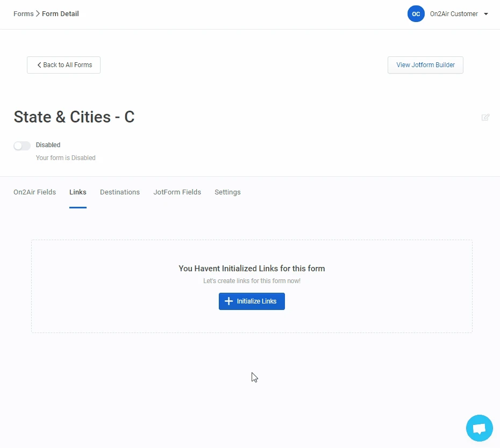Navigate to Forms in the breadcrumb
This screenshot has height=448, width=500.
click(23, 14)
